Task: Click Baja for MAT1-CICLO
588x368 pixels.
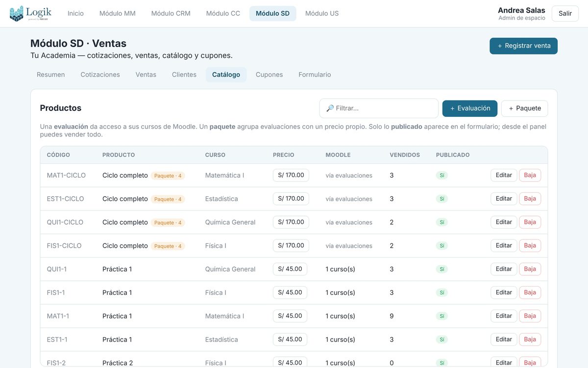Action: point(530,175)
